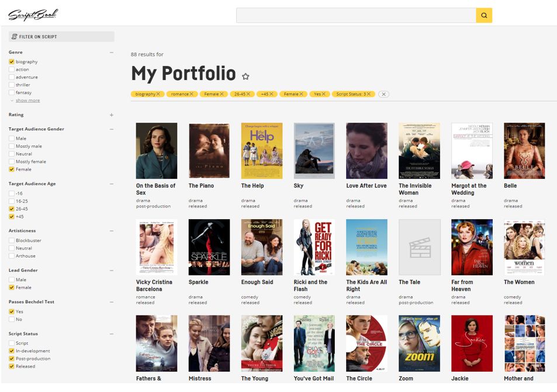Remove the biography filter chip
The height and width of the screenshot is (392, 557).
[158, 94]
